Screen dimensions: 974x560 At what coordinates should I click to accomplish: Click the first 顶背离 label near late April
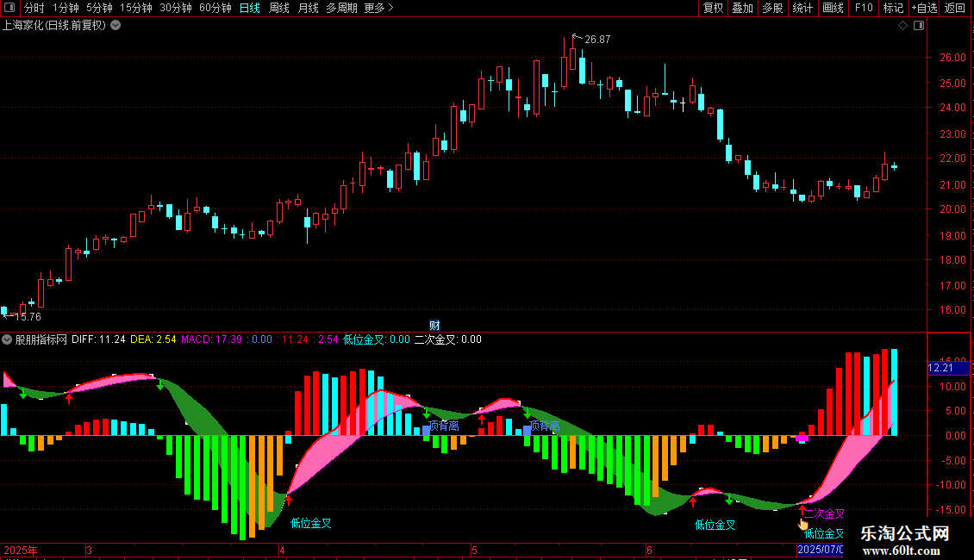[x=444, y=426]
